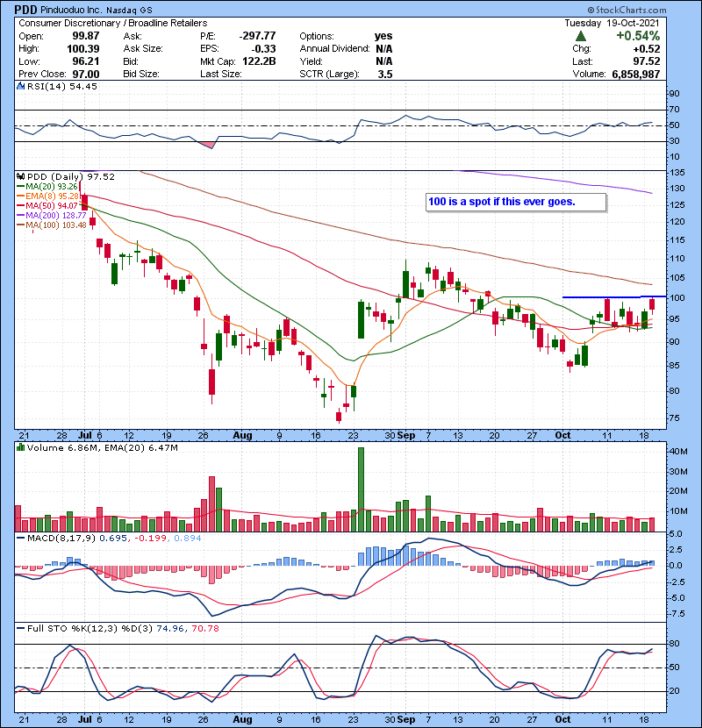
Task: Click the Aug label on price chart axis
Action: click(x=242, y=435)
